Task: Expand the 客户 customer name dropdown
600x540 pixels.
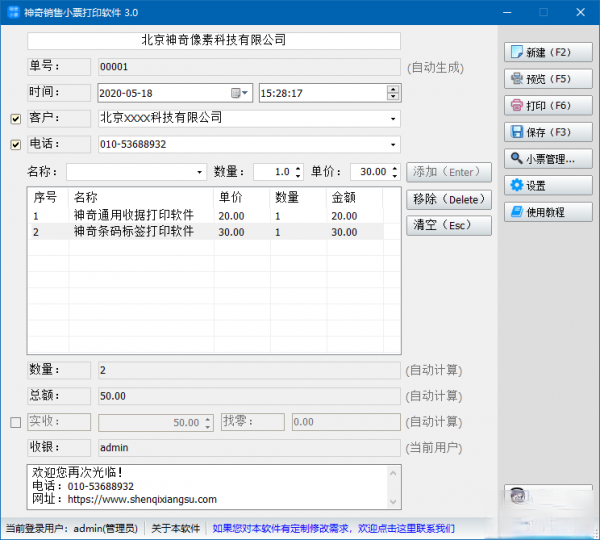Action: tap(393, 119)
